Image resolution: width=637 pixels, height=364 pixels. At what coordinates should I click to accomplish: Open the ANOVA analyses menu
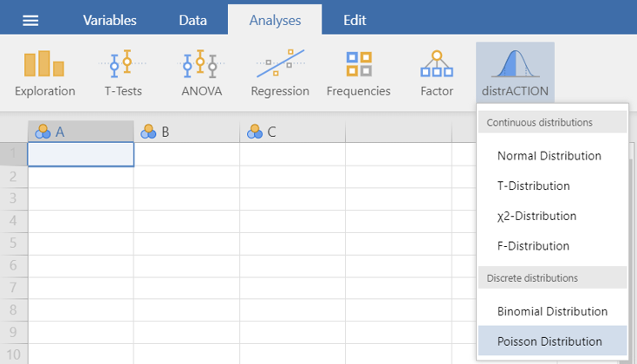201,74
